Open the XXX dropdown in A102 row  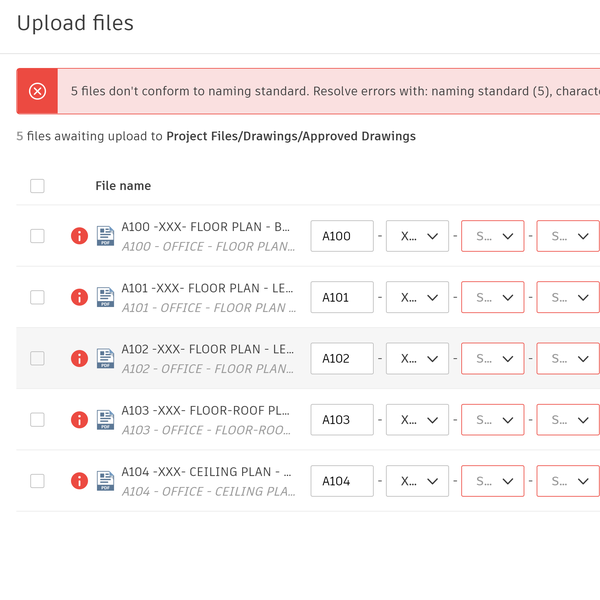pos(417,358)
